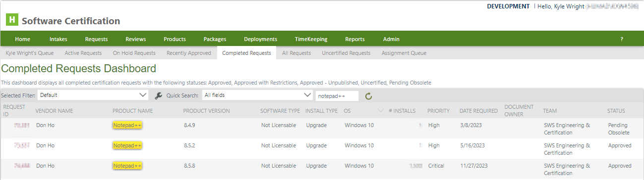Open the question mark help menu
The image size is (644, 180).
pos(622,39)
